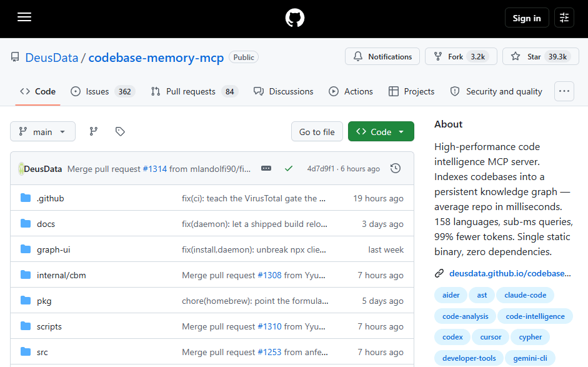588x367 pixels.
Task: Select the gemini-cli topic tag
Action: pos(530,358)
